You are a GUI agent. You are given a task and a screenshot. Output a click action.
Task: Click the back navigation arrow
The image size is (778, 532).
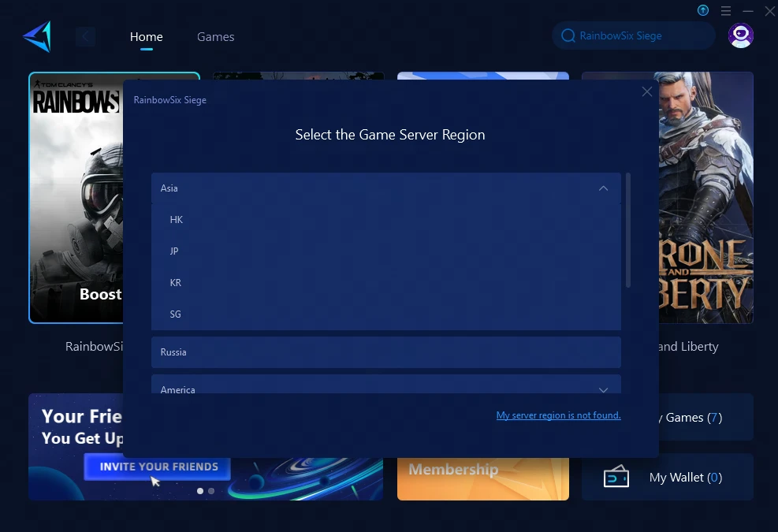coord(85,36)
